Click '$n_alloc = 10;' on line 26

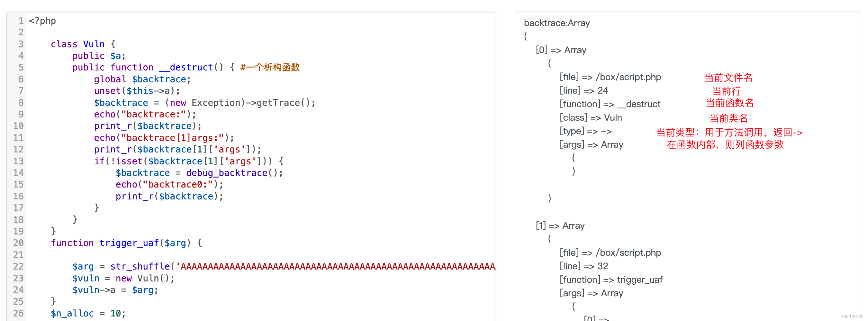coord(88,314)
